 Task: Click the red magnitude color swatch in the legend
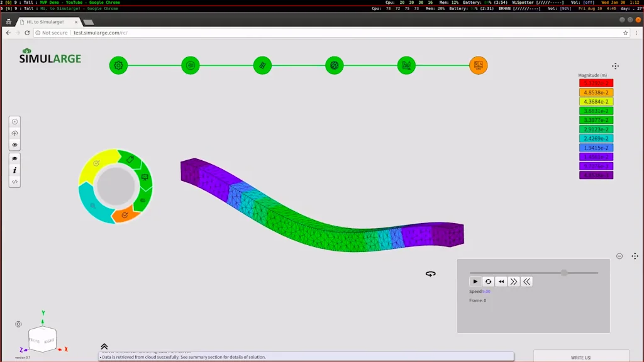(x=596, y=82)
